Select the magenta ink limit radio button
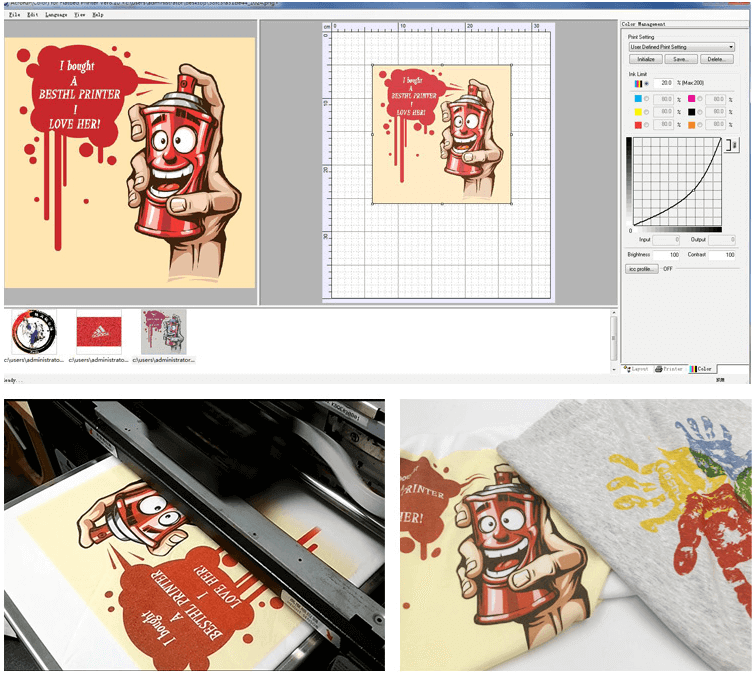This screenshot has height=674, width=754. (x=700, y=99)
